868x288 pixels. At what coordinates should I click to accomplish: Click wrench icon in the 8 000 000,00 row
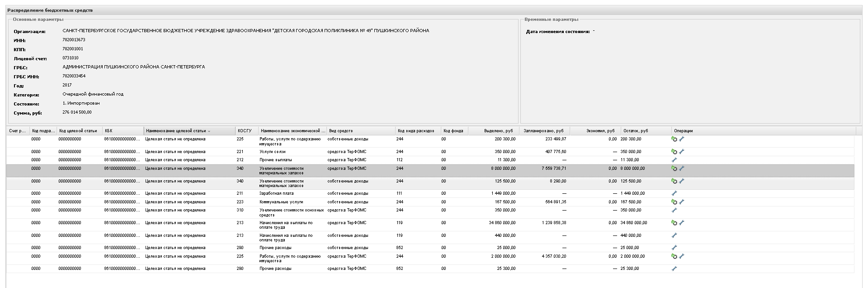point(682,168)
